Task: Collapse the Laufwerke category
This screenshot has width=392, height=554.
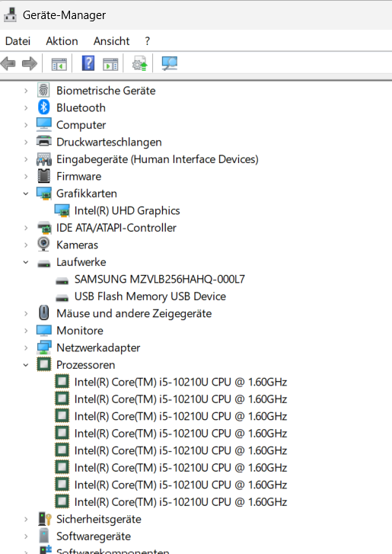Action: pyautogui.click(x=26, y=262)
